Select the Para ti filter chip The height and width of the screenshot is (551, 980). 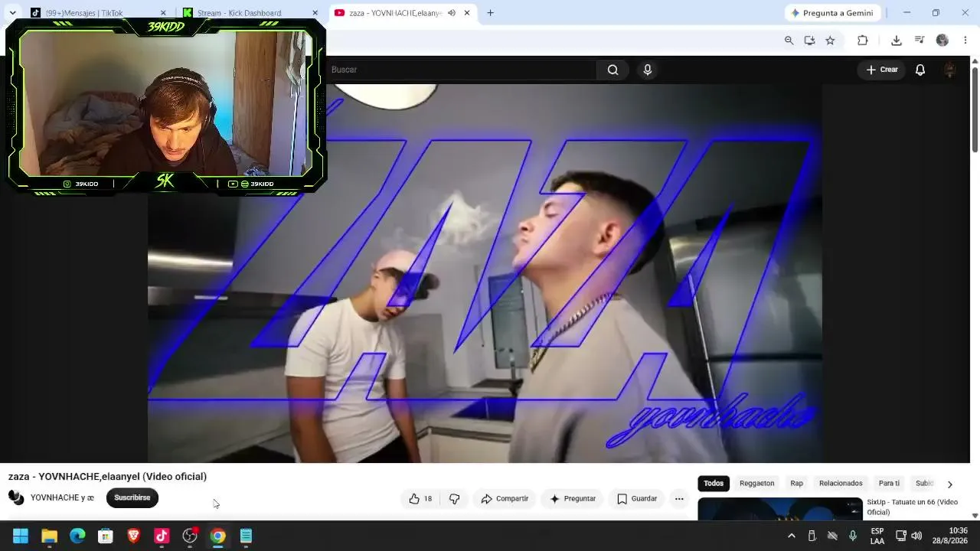click(889, 484)
